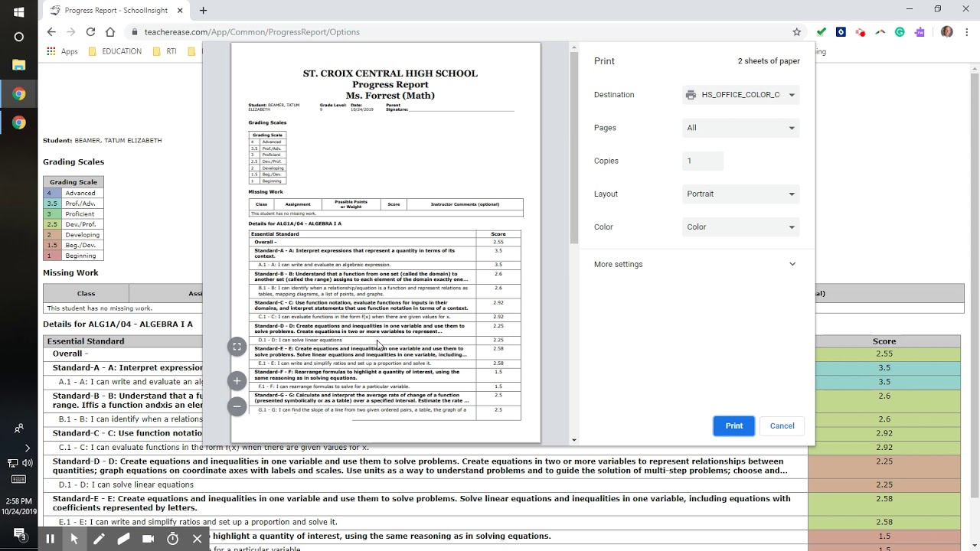980x551 pixels.
Task: Click the Essential Standard column header
Action: (122, 341)
